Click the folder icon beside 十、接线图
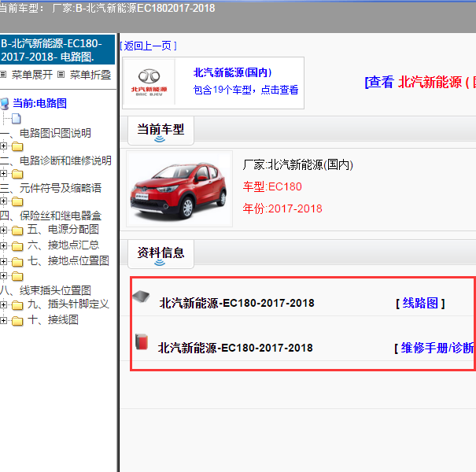This screenshot has width=476, height=472. tap(17, 321)
